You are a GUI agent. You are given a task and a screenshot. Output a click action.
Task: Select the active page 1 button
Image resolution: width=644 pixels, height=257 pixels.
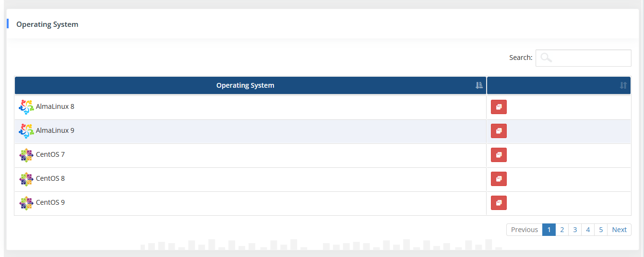coord(549,230)
